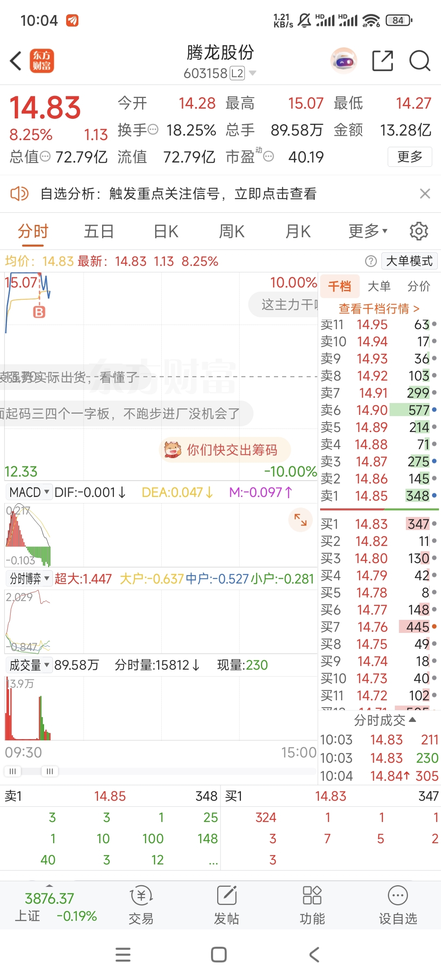This screenshot has width=441, height=980.
Task: Open the 东方财富 logo icon
Action: tap(42, 61)
